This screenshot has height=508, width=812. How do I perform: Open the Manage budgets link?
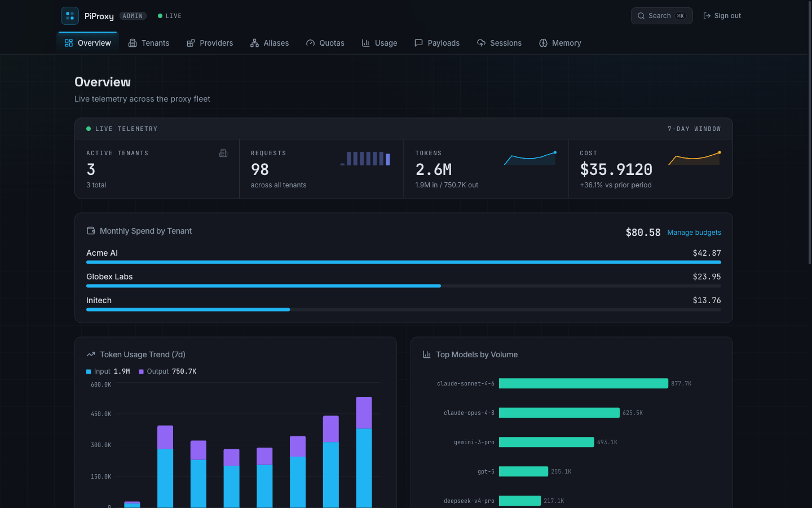pos(694,233)
